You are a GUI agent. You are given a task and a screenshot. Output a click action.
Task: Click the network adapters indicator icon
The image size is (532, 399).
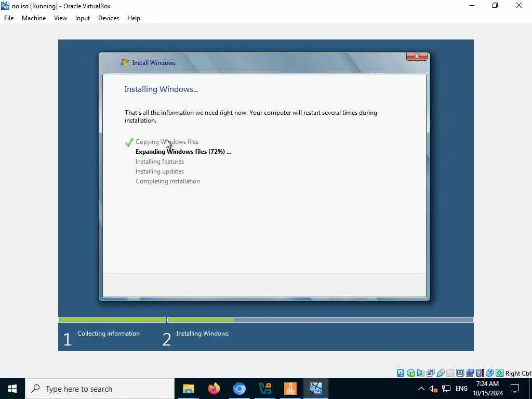(x=430, y=373)
